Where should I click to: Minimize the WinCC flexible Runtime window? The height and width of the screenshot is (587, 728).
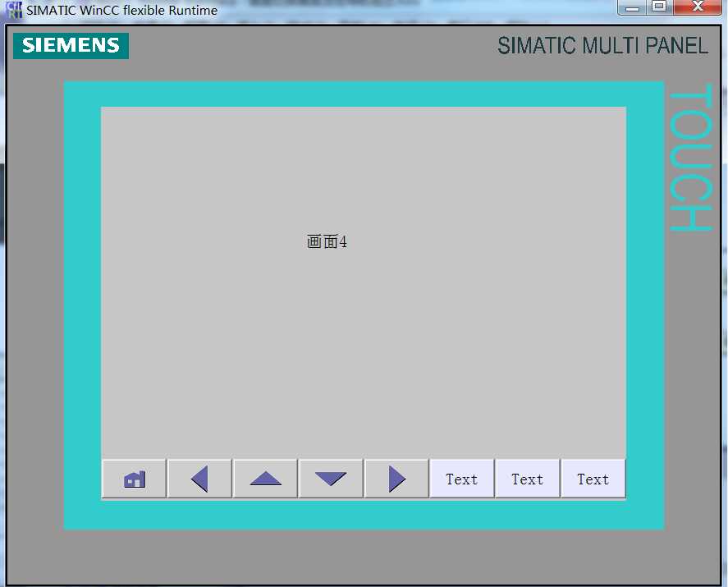point(632,7)
